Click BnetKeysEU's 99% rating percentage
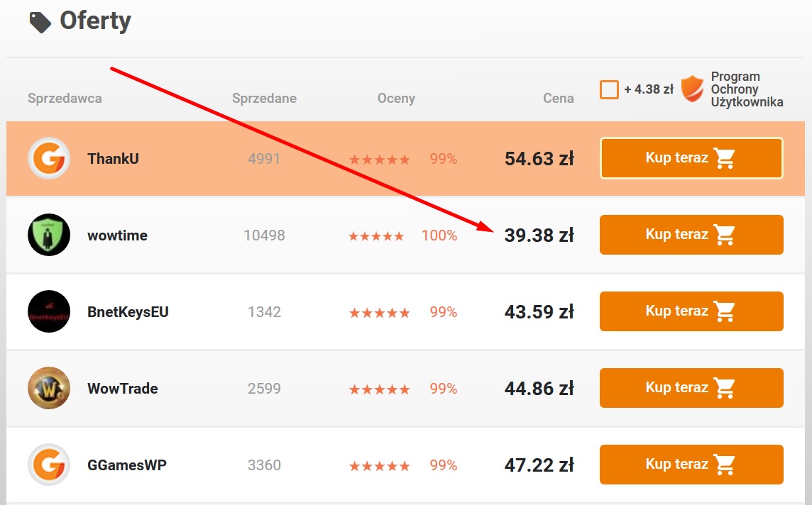 (x=444, y=312)
